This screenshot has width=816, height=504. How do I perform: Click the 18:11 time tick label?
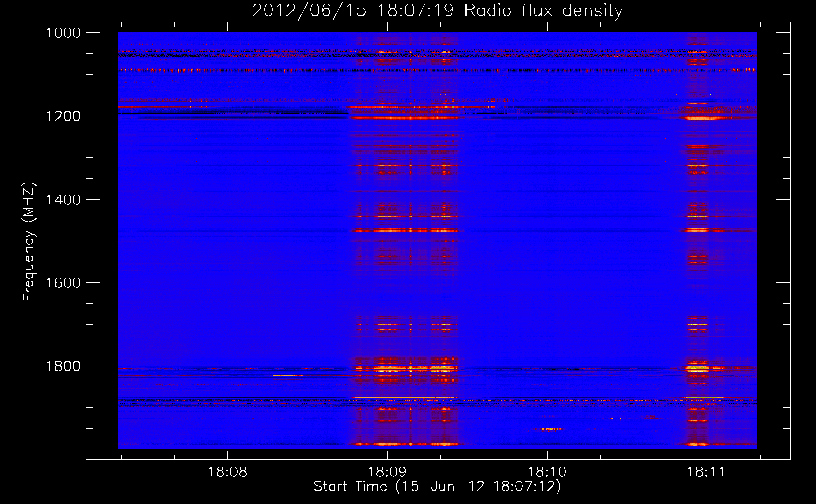(706, 472)
